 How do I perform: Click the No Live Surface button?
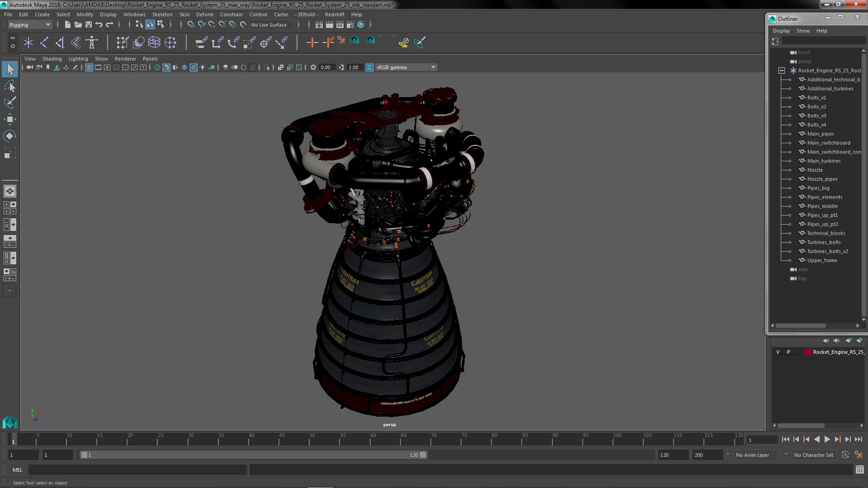(269, 25)
